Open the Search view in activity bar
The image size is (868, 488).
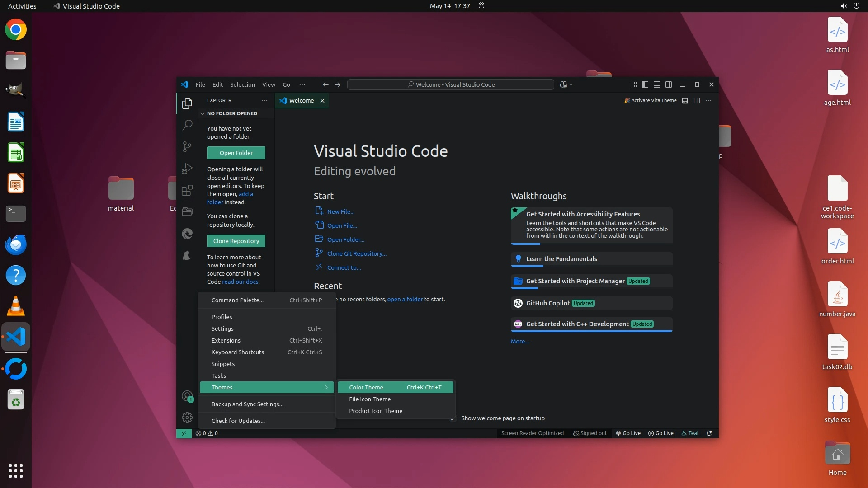click(187, 125)
